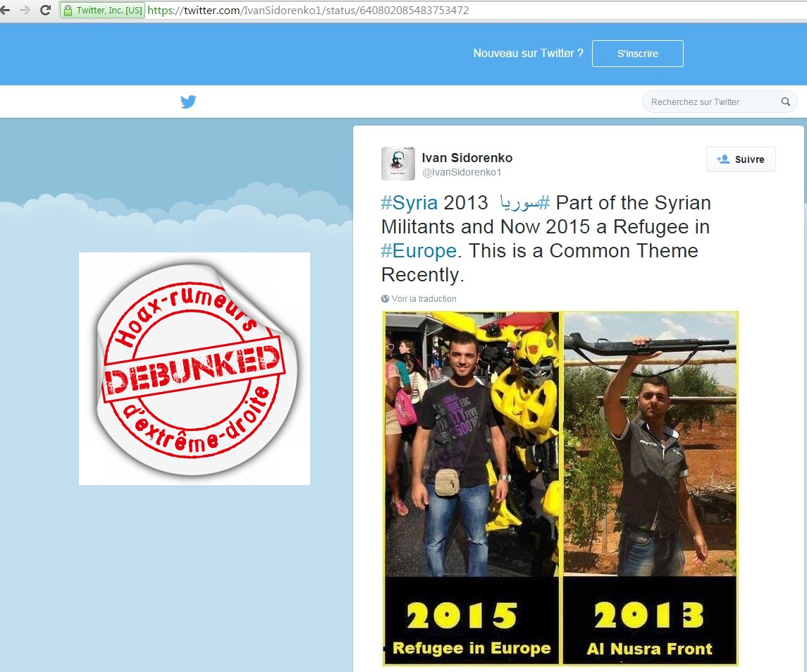The height and width of the screenshot is (672, 807).
Task: Open the #Europe hashtag link
Action: pyautogui.click(x=419, y=251)
